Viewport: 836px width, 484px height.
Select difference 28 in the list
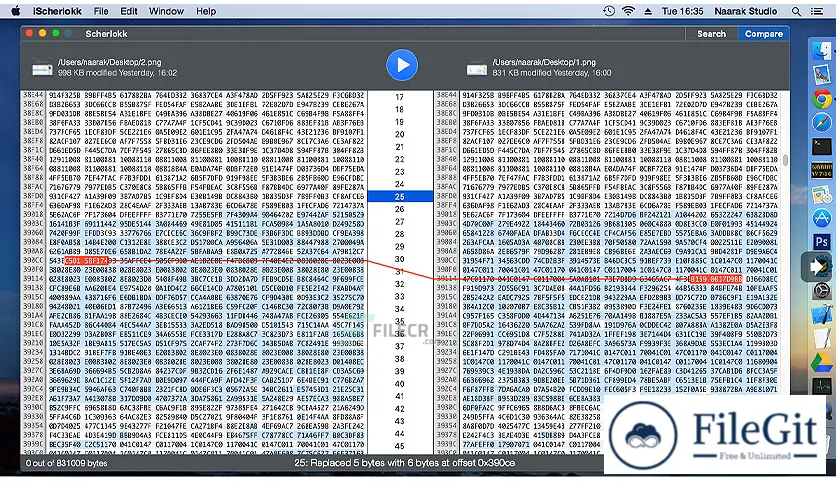click(x=399, y=234)
